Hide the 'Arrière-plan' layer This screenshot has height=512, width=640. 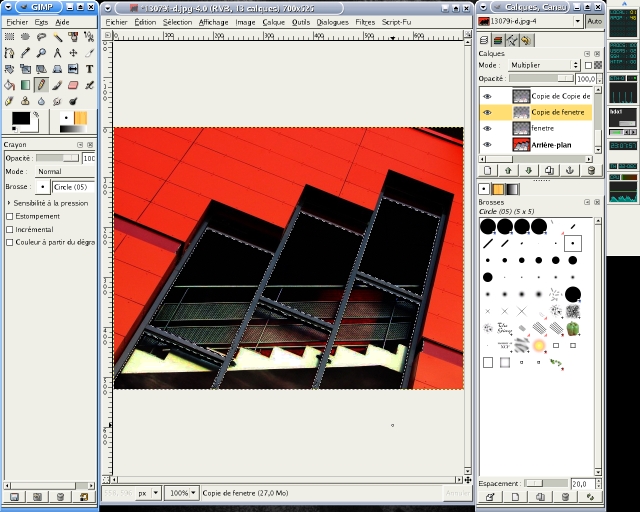(487, 145)
